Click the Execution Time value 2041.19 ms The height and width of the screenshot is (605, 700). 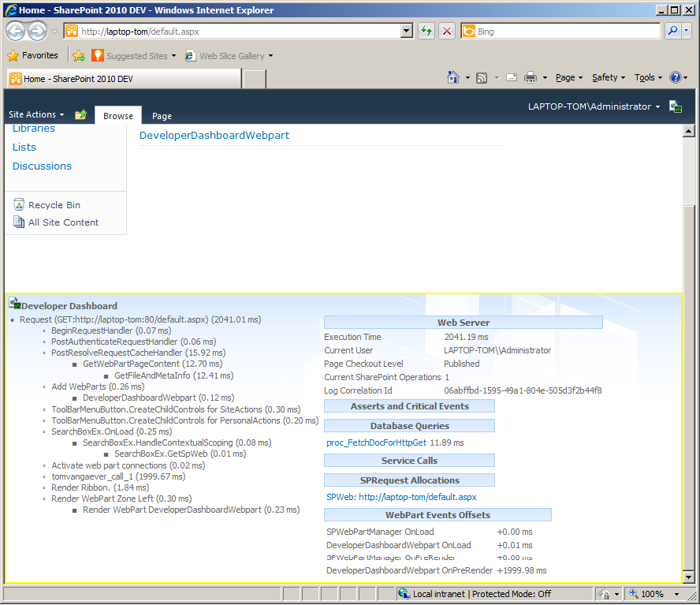coord(466,337)
